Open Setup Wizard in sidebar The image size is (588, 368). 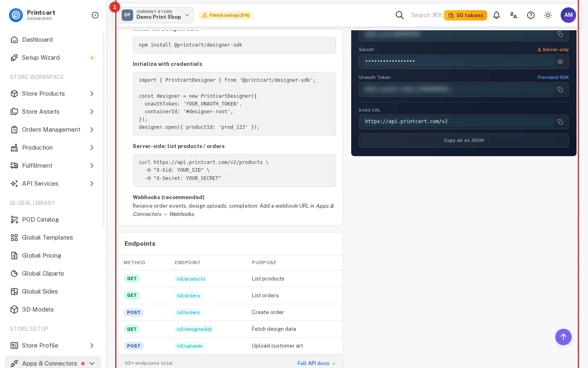pyautogui.click(x=53, y=58)
